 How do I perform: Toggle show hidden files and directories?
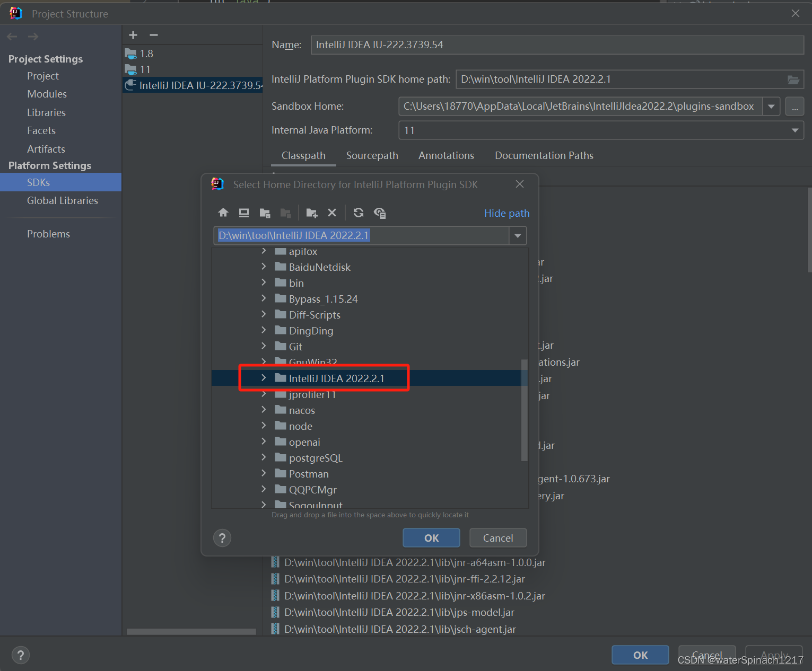pos(380,213)
